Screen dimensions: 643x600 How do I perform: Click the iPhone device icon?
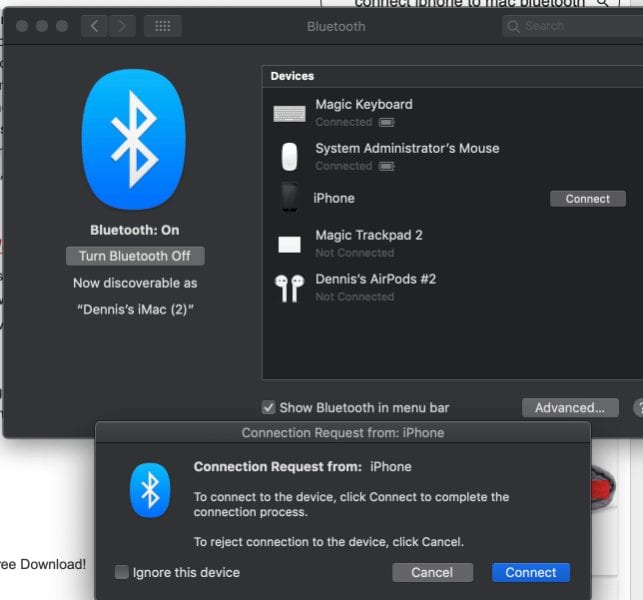coord(289,198)
